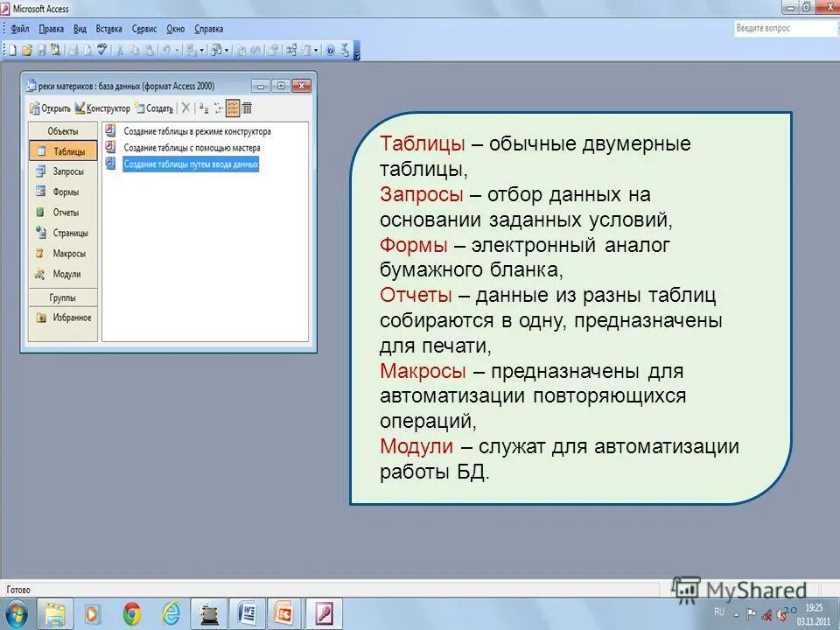The height and width of the screenshot is (630, 840).
Task: Click the Cut scissors icon
Action: [x=120, y=50]
